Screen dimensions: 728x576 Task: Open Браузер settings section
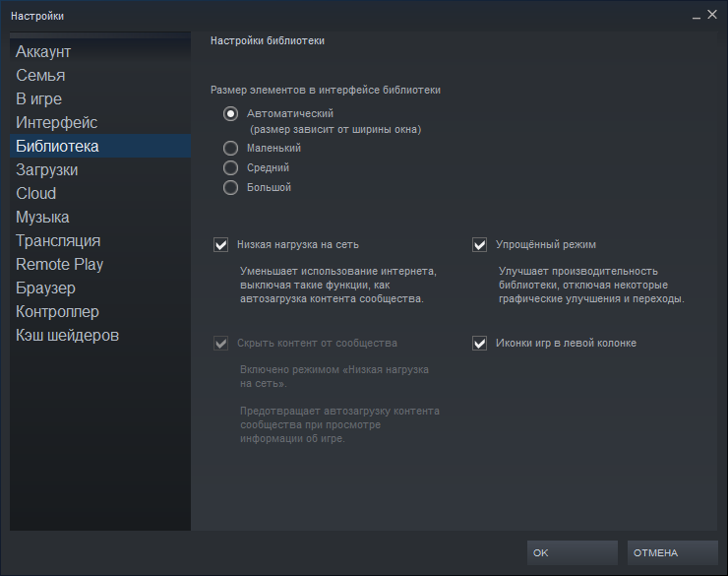[99, 288]
